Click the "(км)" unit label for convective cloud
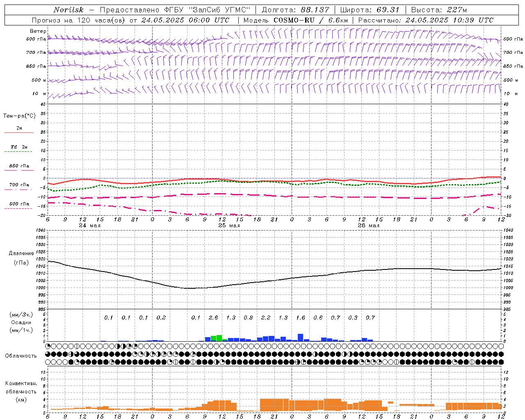Screen dimensions: 525x420 point(21,399)
